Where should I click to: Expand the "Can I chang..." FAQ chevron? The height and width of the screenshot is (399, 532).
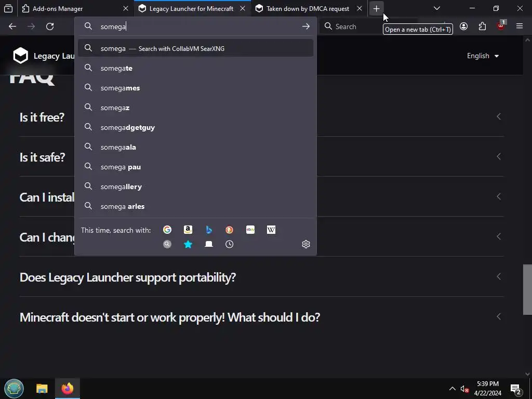499,236
